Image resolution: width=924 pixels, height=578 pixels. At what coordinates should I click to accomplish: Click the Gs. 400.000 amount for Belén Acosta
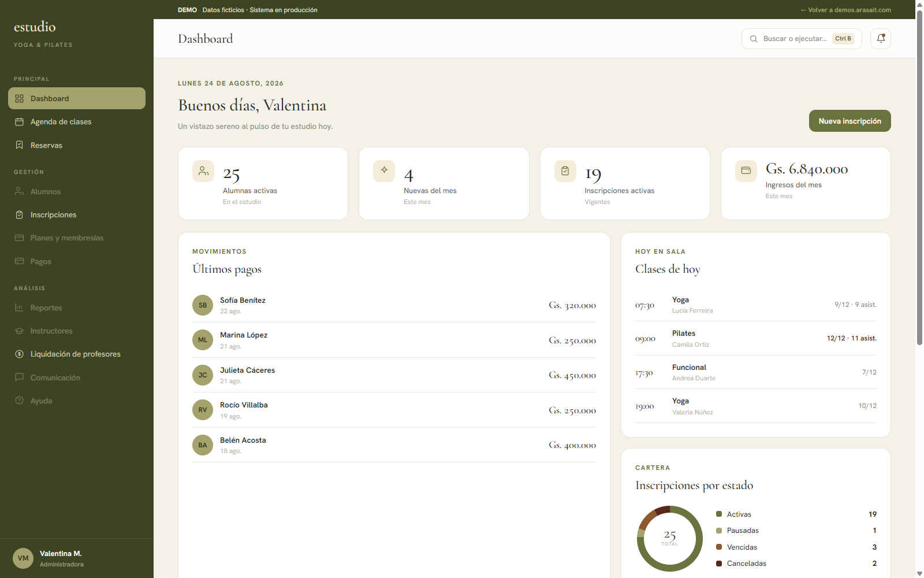[572, 445]
